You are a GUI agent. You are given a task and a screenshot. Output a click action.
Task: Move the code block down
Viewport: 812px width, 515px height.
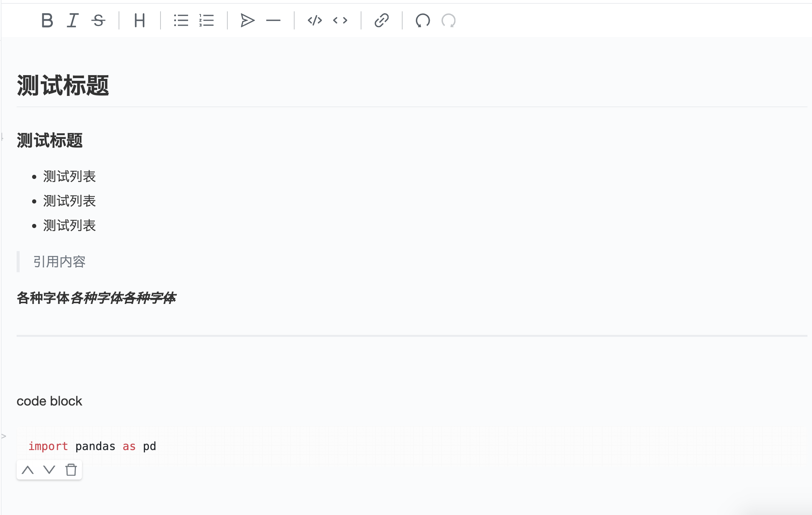tap(49, 470)
